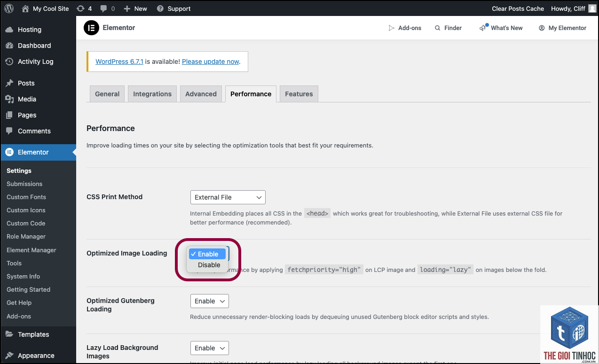Open the Lazy Load Background Images dropdown
Viewport: 599px width, 364px height.
pyautogui.click(x=209, y=348)
